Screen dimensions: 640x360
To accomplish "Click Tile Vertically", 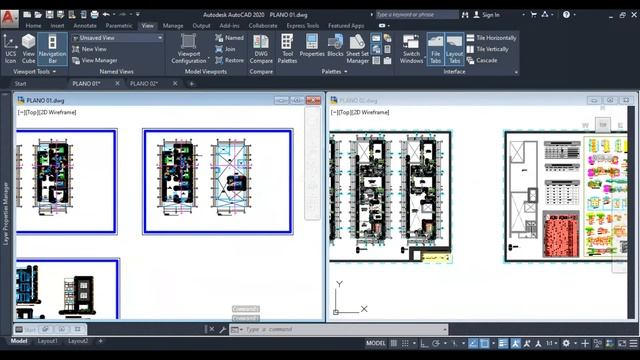I will tap(487, 49).
